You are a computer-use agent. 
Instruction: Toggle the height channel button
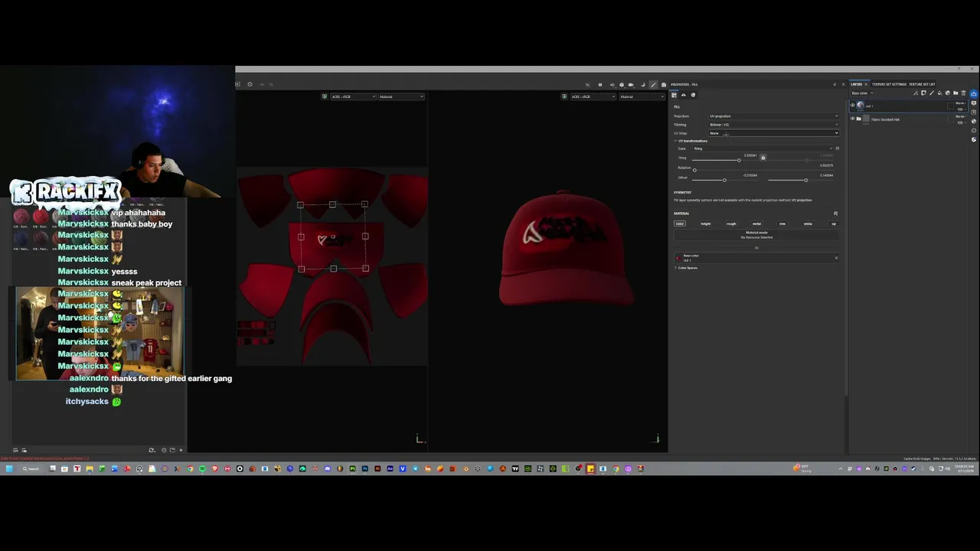[706, 223]
